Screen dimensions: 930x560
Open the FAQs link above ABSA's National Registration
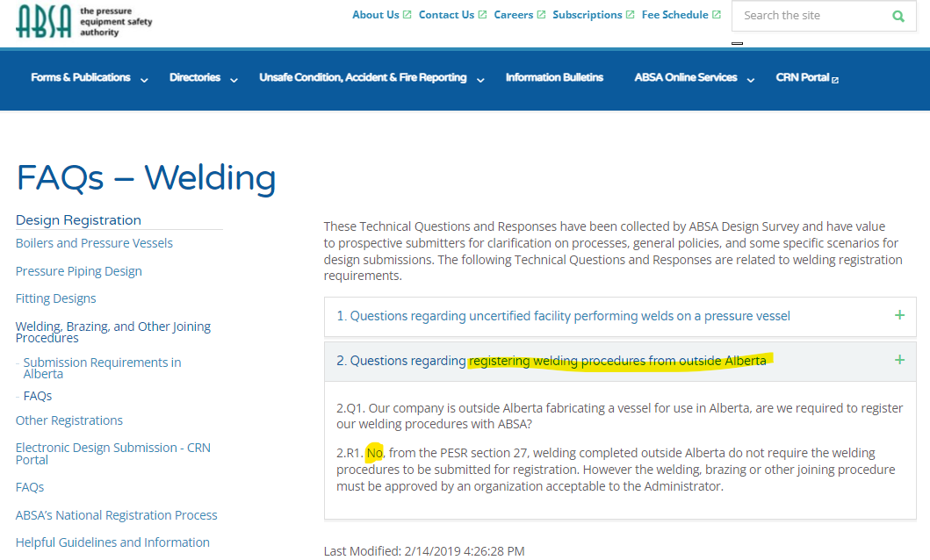click(x=30, y=487)
